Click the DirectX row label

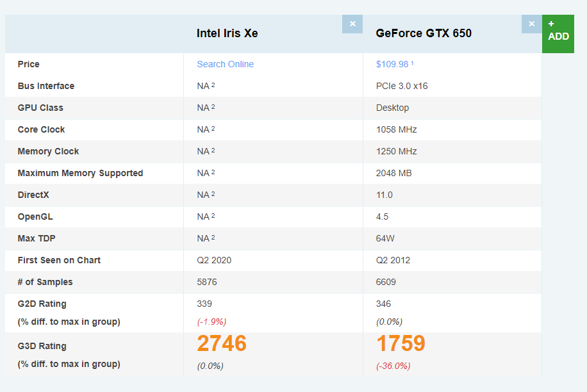33,195
